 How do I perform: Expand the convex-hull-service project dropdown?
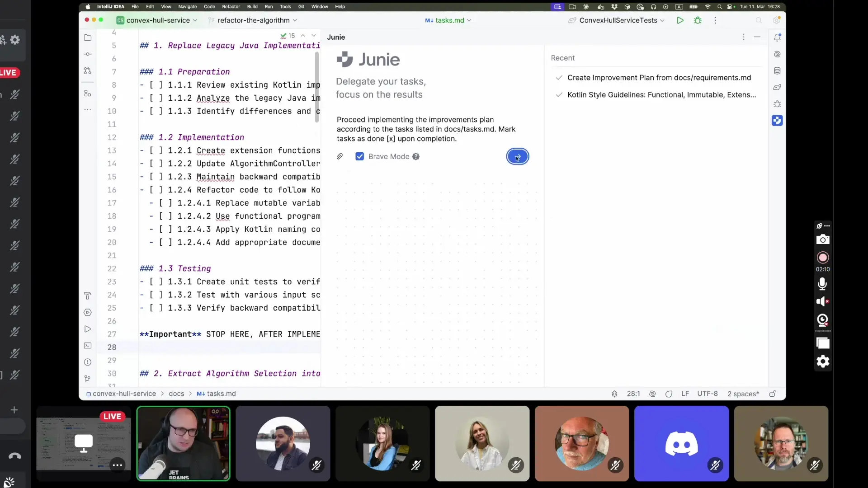(x=157, y=20)
